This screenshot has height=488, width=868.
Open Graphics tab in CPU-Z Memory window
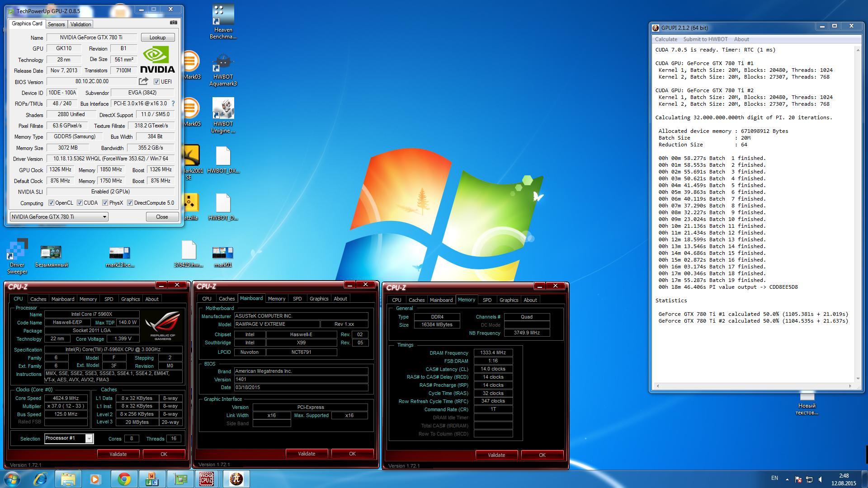pyautogui.click(x=509, y=300)
